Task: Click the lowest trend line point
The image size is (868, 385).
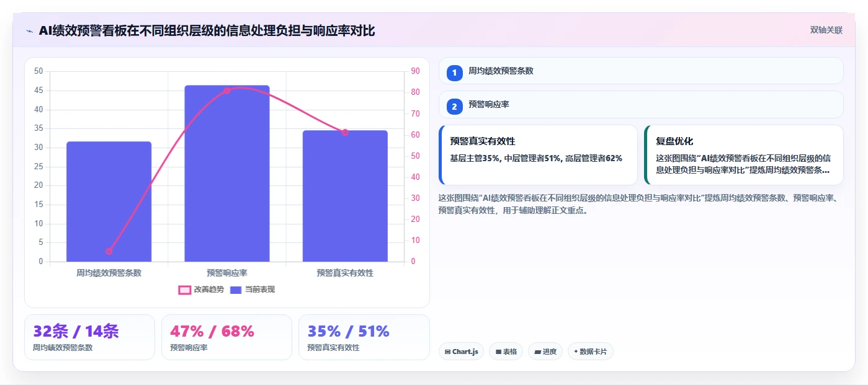Action: point(109,251)
